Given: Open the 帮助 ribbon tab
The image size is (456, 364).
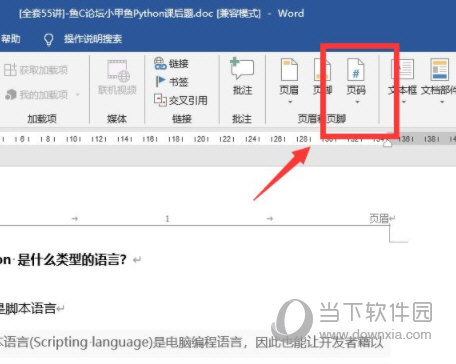Looking at the screenshot, I should (x=10, y=39).
